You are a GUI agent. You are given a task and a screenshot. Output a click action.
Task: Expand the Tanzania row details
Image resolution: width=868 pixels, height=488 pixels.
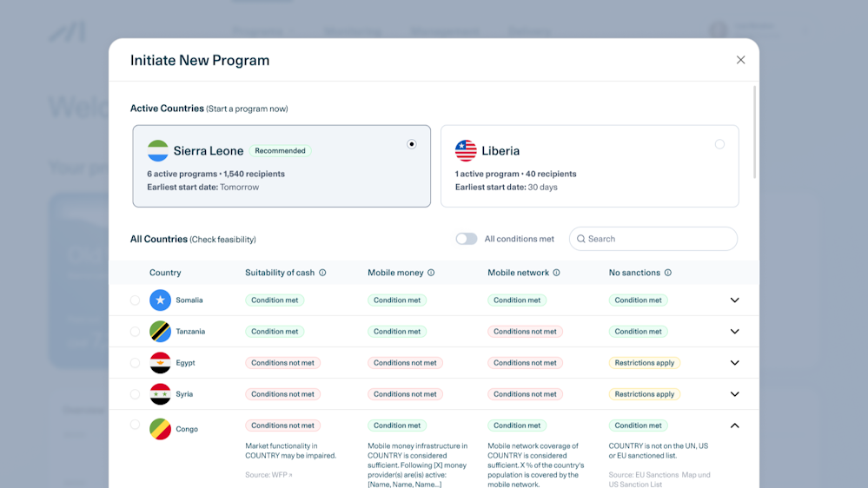(734, 332)
